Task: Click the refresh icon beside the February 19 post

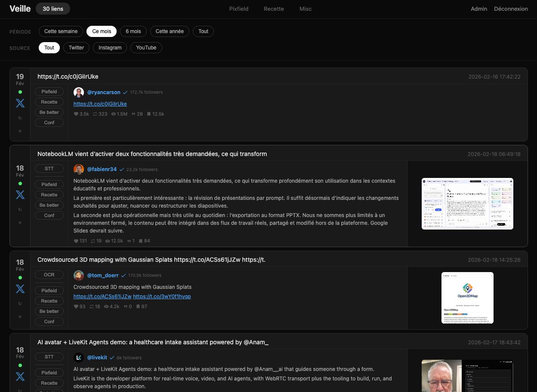Action: coord(20,118)
